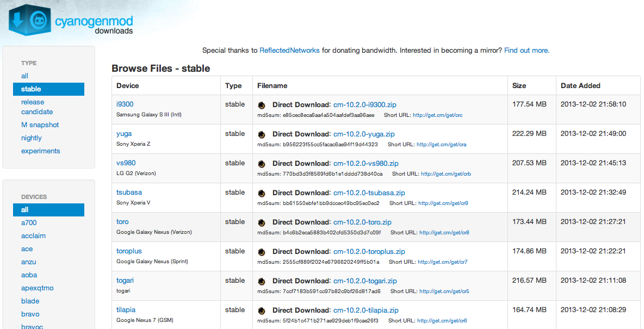Open the yuga device page link
The width and height of the screenshot is (644, 329).
124,134
